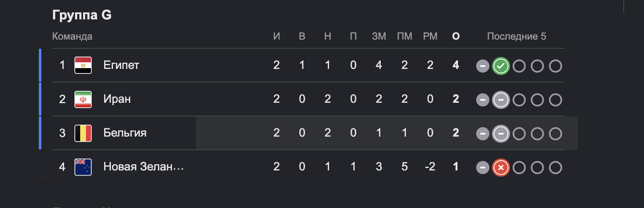Click Iran's highlighted draw result icon
The height and width of the screenshot is (208, 644).
[x=501, y=100]
